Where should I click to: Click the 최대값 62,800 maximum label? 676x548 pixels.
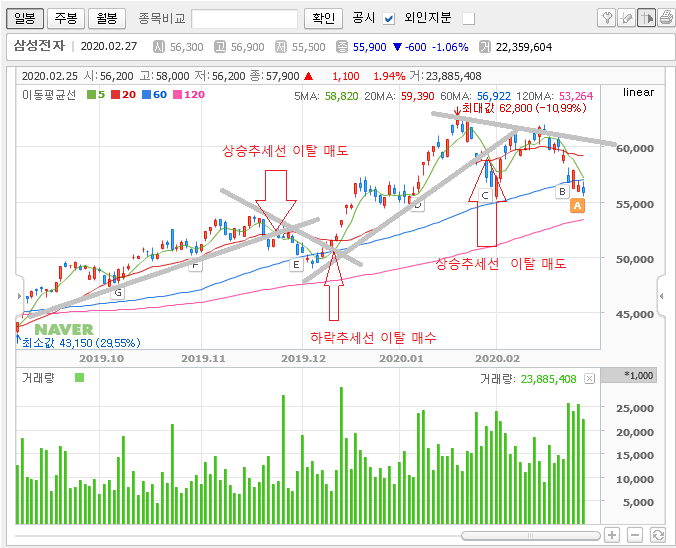(x=524, y=108)
